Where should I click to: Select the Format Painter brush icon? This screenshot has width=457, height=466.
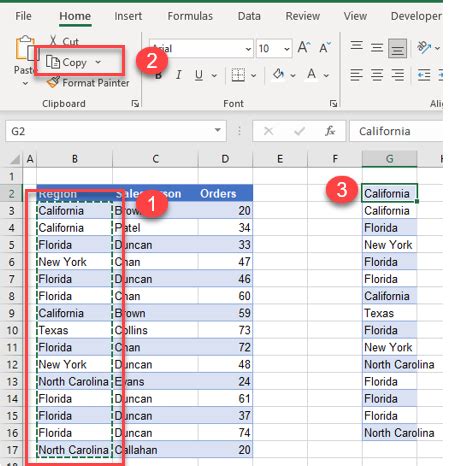pos(53,82)
